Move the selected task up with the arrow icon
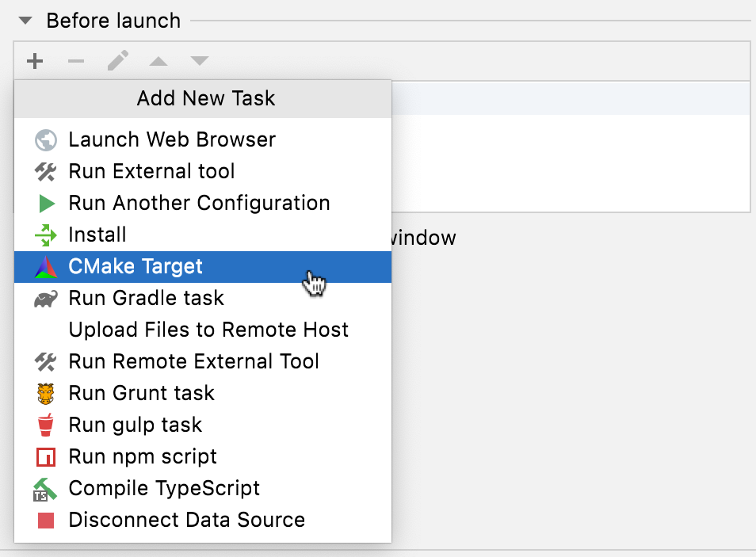Viewport: 756px width, 557px height. (158, 61)
